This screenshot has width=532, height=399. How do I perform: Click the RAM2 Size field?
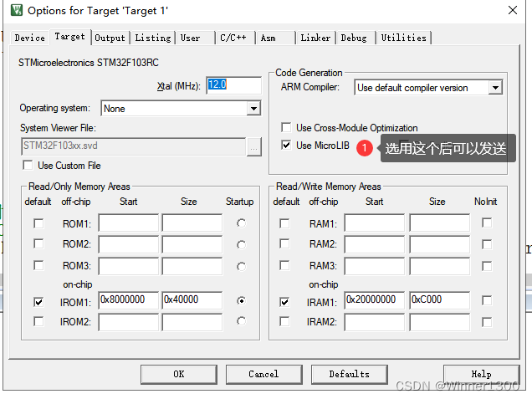[440, 244]
